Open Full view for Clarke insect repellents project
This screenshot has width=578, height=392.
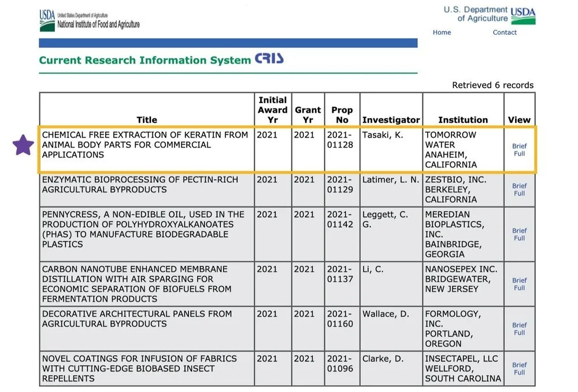click(520, 372)
